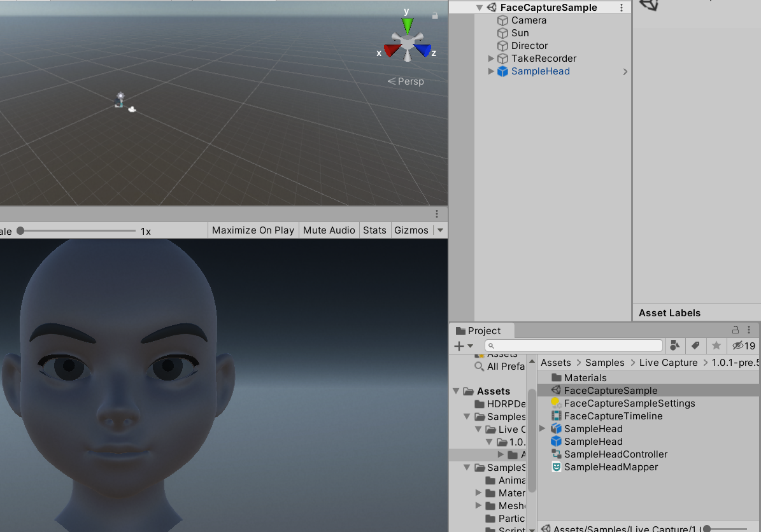Open SampleHead prefab with right chevron
The height and width of the screenshot is (532, 761).
coord(625,71)
